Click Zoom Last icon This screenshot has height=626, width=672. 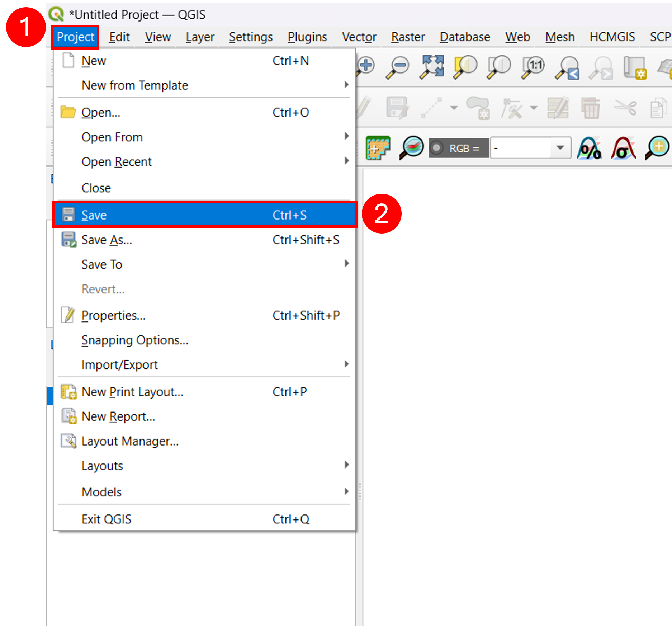pyautogui.click(x=567, y=67)
